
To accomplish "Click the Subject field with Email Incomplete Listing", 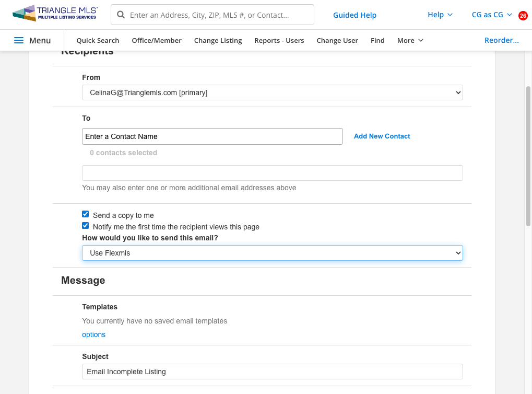I will [x=273, y=372].
